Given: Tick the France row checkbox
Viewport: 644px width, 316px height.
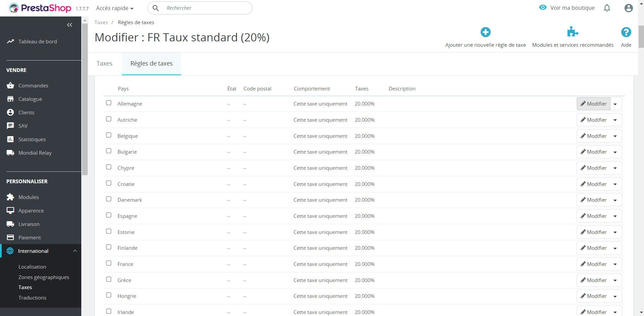Looking at the screenshot, I should [109, 263].
